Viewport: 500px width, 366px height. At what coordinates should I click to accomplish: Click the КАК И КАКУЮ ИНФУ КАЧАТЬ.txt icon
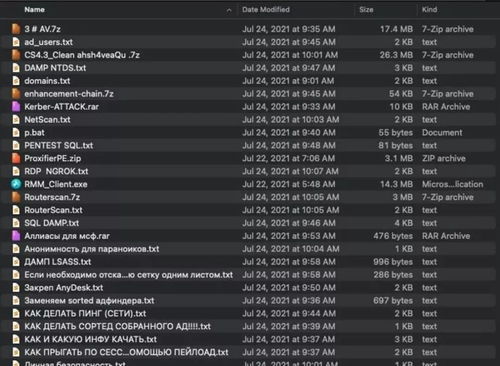pyautogui.click(x=16, y=339)
